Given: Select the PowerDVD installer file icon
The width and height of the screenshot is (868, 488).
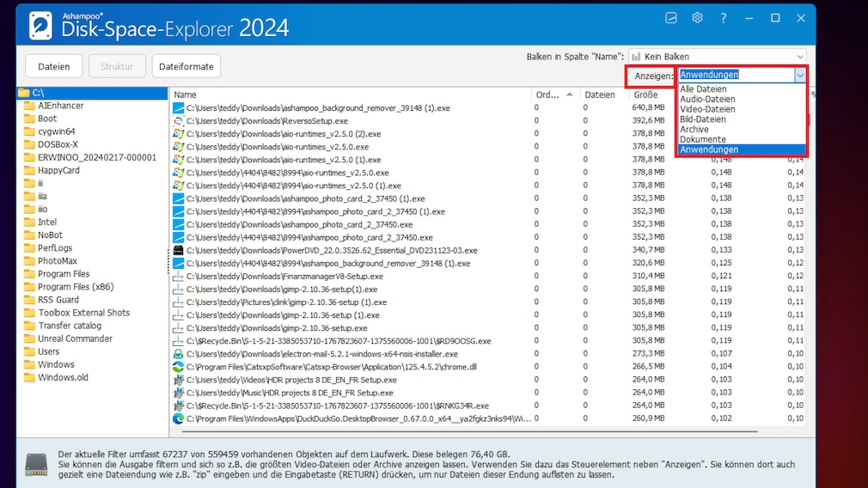Looking at the screenshot, I should pos(179,251).
